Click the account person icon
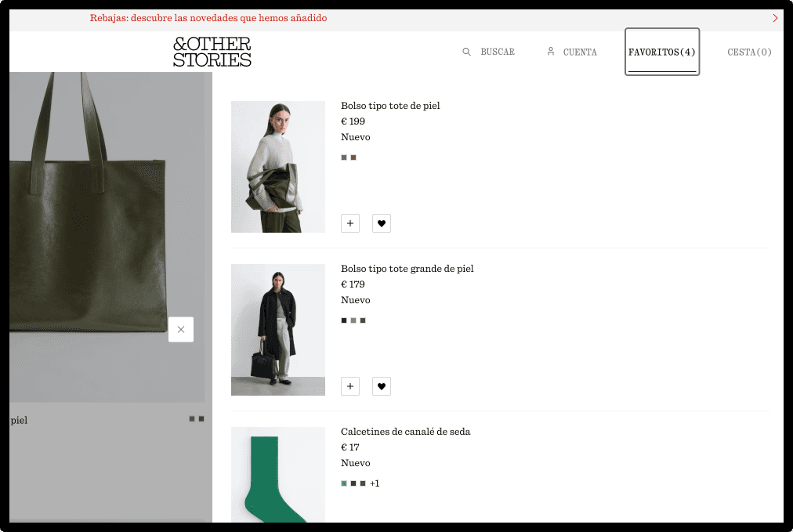 click(551, 52)
